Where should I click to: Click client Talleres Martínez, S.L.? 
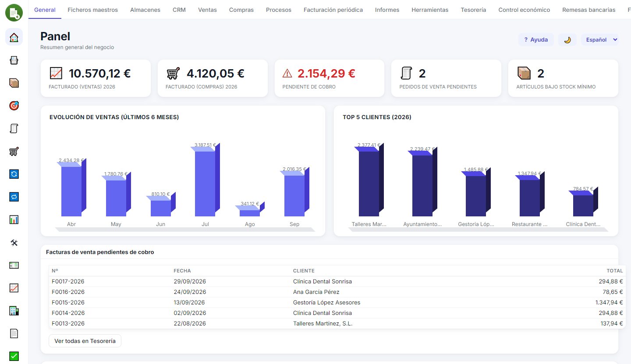323,323
